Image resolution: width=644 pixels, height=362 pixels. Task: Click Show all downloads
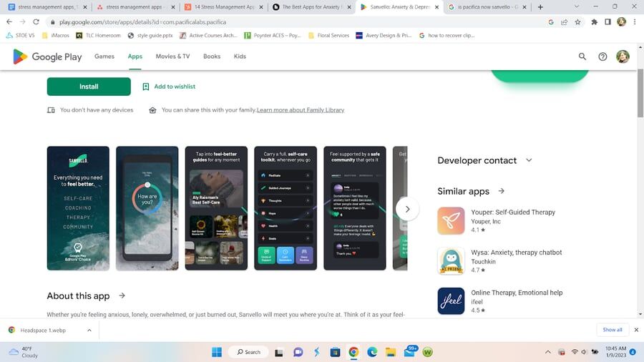coord(613,330)
